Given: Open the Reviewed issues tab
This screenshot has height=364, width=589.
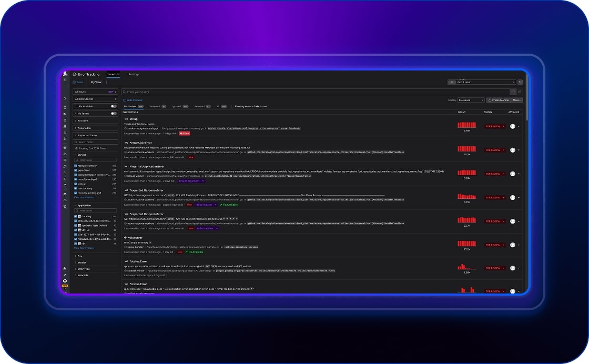Looking at the screenshot, I should 154,106.
